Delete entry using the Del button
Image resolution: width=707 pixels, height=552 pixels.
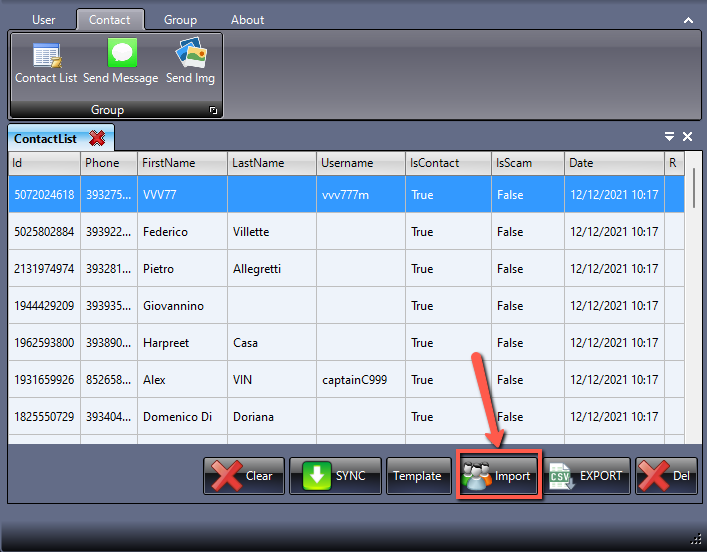point(666,476)
